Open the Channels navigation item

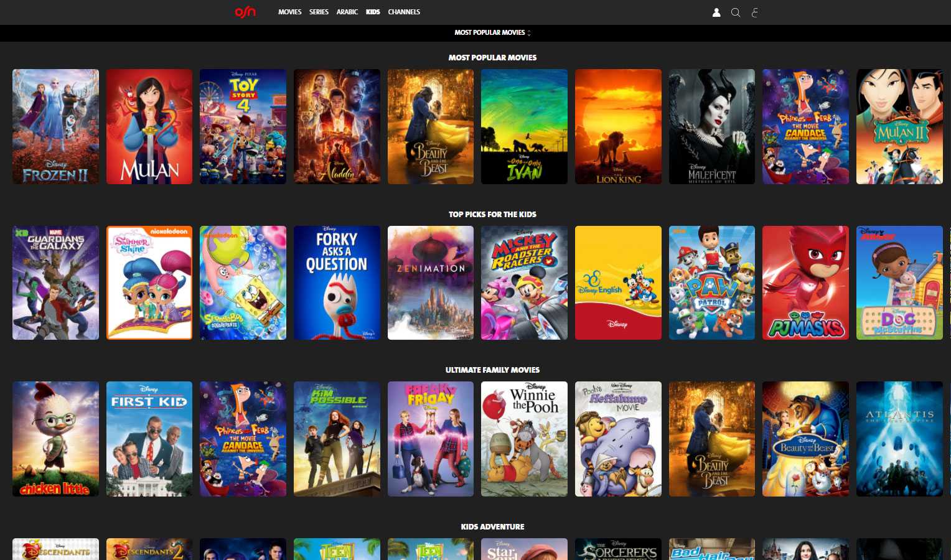tap(404, 12)
